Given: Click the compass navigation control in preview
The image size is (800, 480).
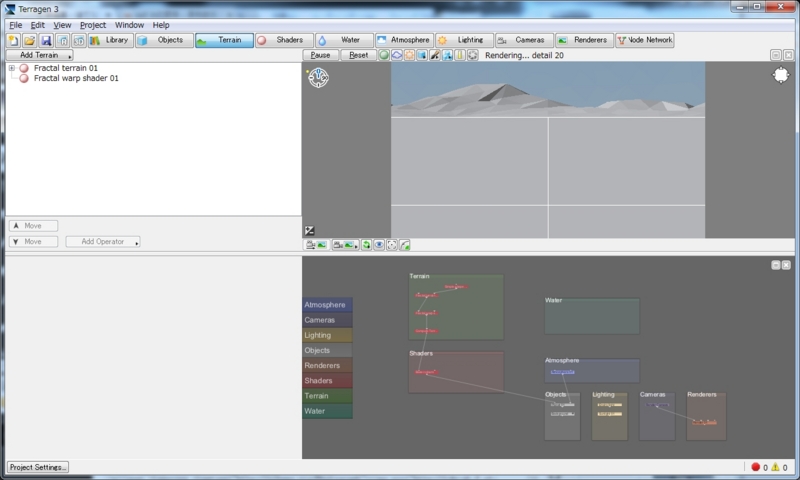Looking at the screenshot, I should point(318,78).
